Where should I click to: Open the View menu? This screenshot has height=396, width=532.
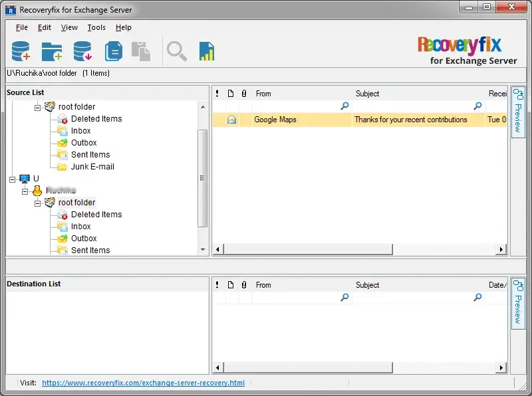click(x=70, y=27)
